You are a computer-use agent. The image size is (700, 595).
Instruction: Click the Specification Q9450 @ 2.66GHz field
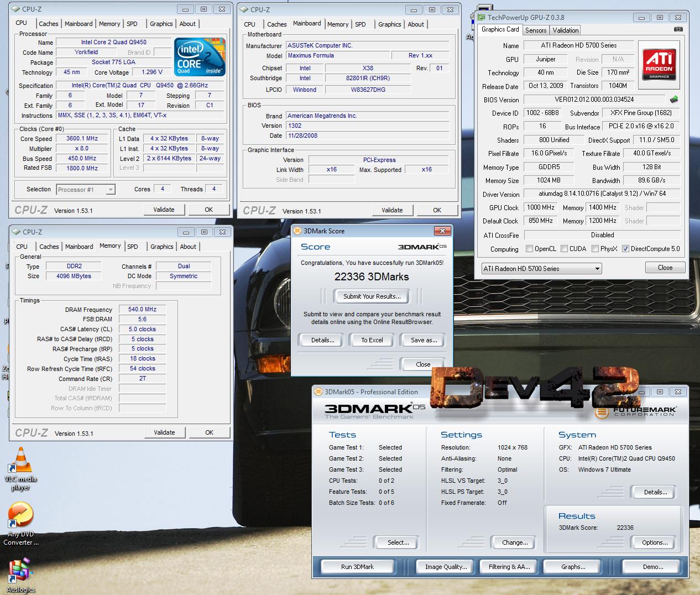click(x=140, y=86)
